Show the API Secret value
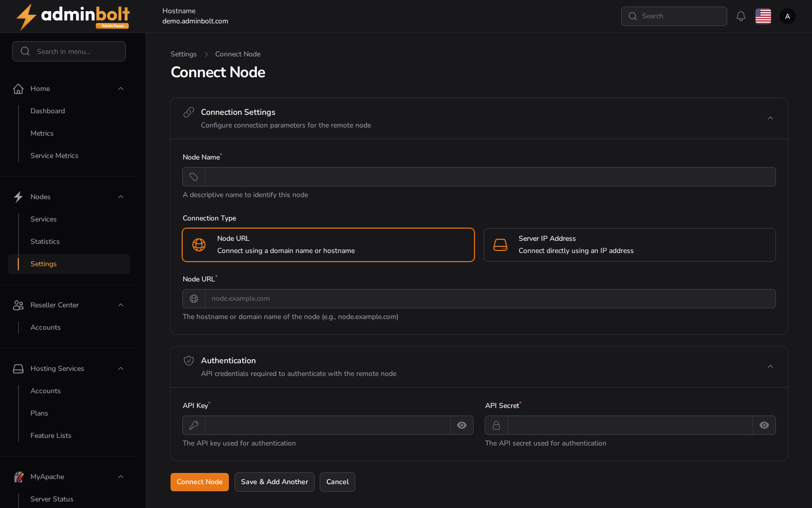The height and width of the screenshot is (508, 812). coord(764,425)
